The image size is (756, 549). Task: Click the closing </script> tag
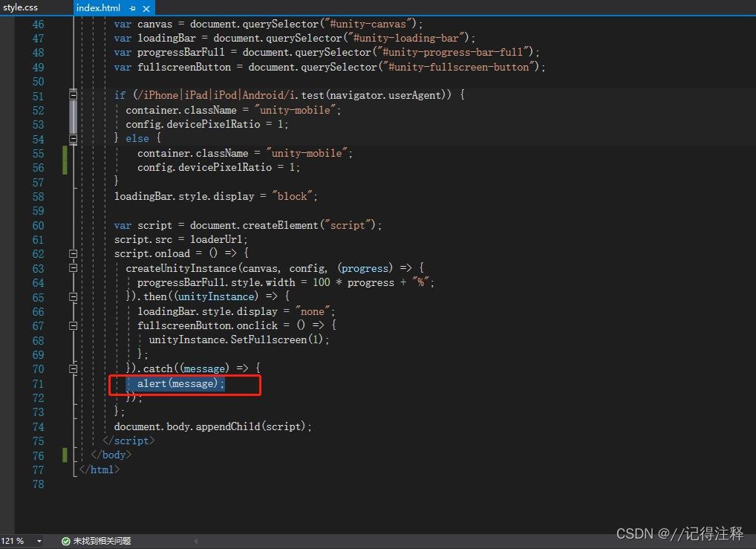pos(128,441)
